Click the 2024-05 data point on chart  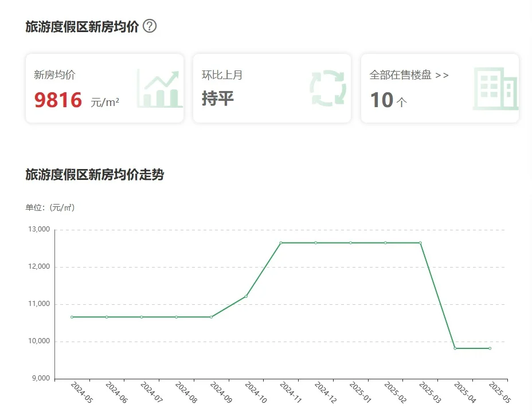(x=72, y=317)
